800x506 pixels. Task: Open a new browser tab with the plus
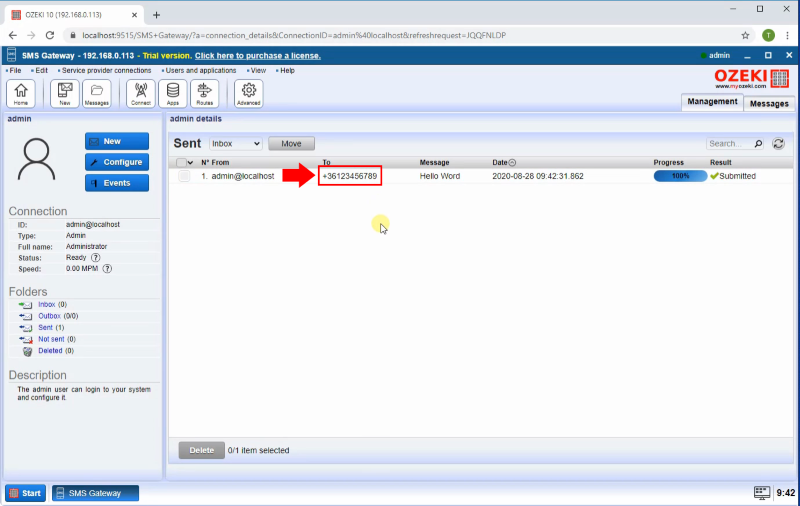[157, 15]
